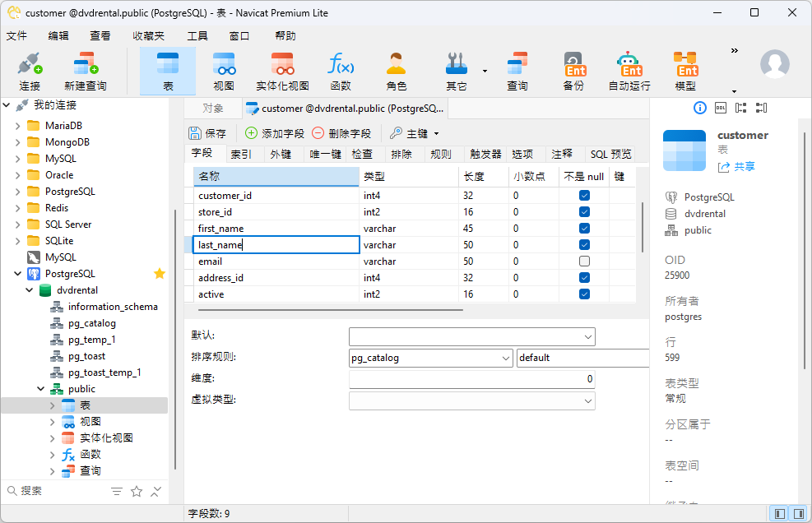Screen dimensions: 812x523
Task: Open the 函数 function toolbar icon
Action: tap(341, 72)
